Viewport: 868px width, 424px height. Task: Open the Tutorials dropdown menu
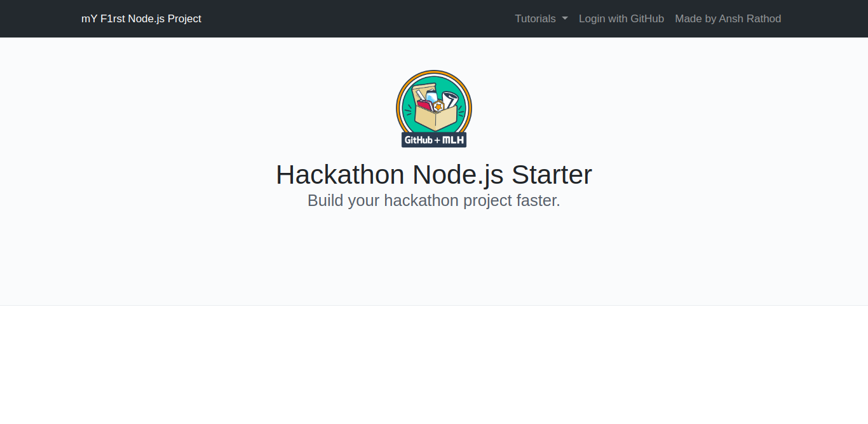coord(541,19)
